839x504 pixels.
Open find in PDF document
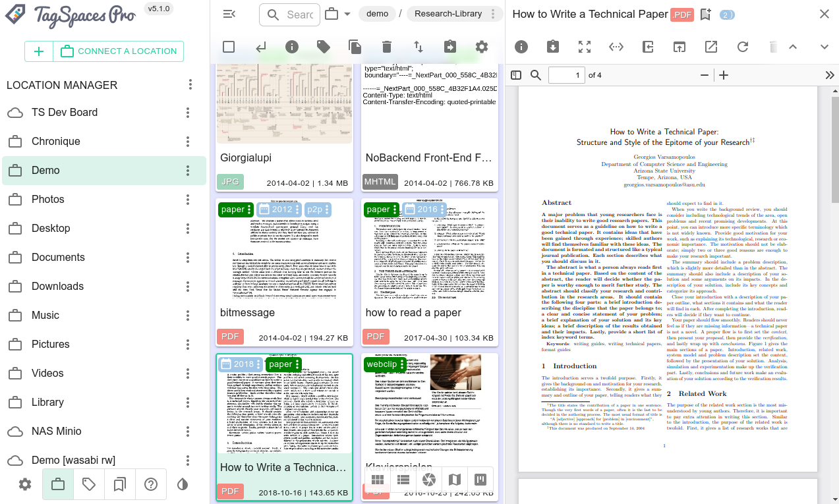click(x=536, y=75)
